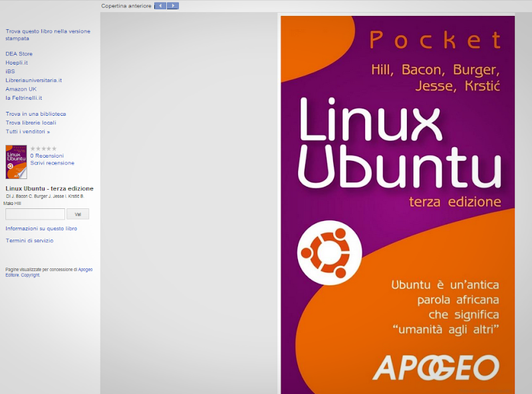This screenshot has height=394, width=532.
Task: Open the Apogeo Editore publisher link
Action: point(85,270)
